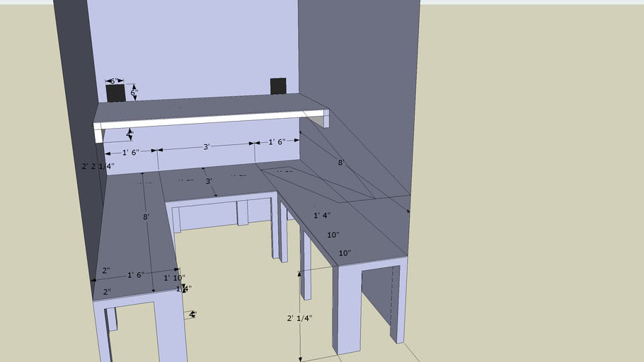The width and height of the screenshot is (644, 362).
Task: Click the bracket under the shelf's right end
Action: (x=326, y=119)
